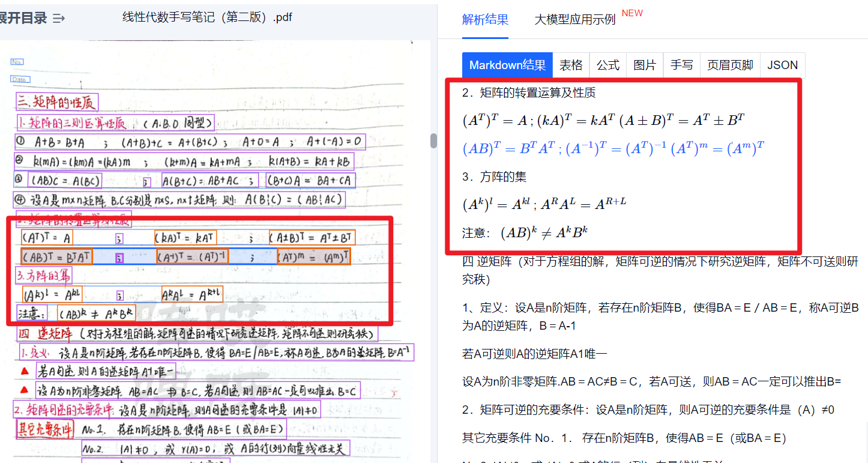View the JSON results tab
Viewport: 868px width, 463px height.
[x=782, y=65]
